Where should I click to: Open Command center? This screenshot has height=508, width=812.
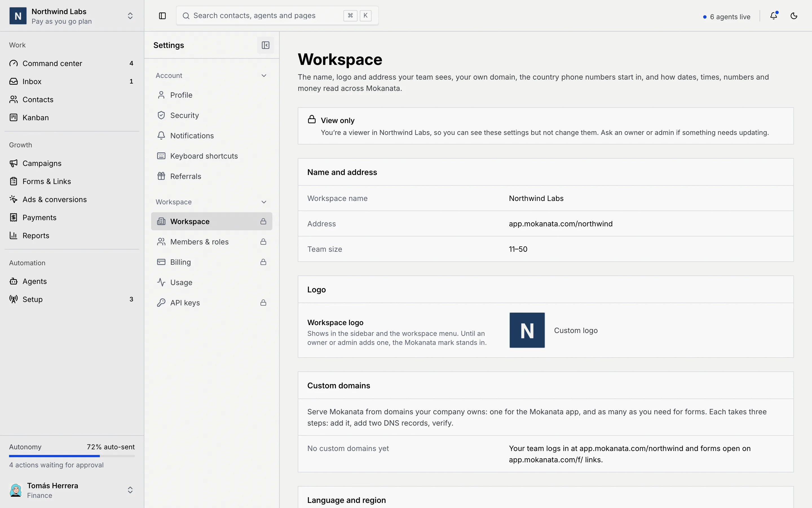[72, 63]
